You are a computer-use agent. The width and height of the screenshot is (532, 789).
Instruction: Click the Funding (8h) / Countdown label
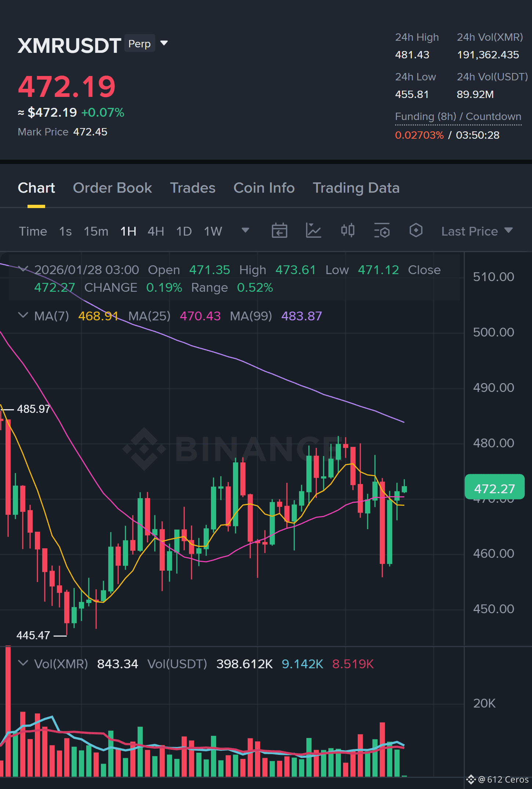click(458, 117)
